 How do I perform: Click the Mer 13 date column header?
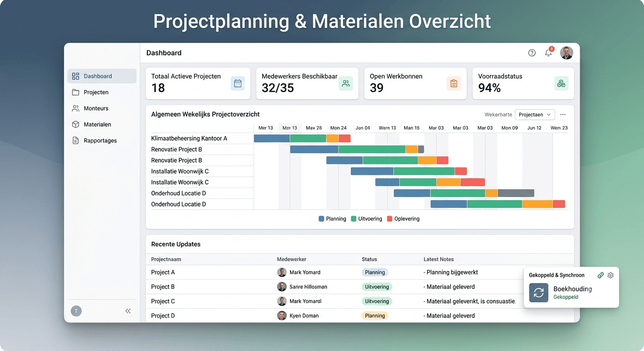tap(266, 128)
